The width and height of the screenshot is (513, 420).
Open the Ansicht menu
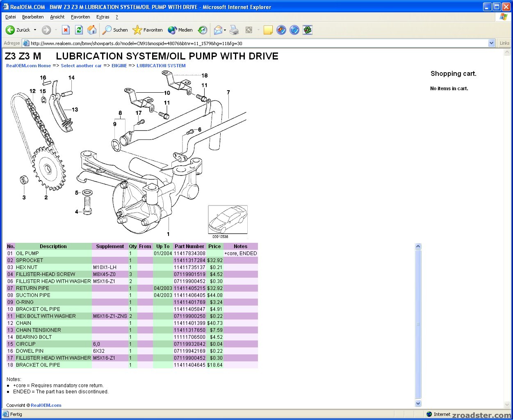pyautogui.click(x=57, y=17)
